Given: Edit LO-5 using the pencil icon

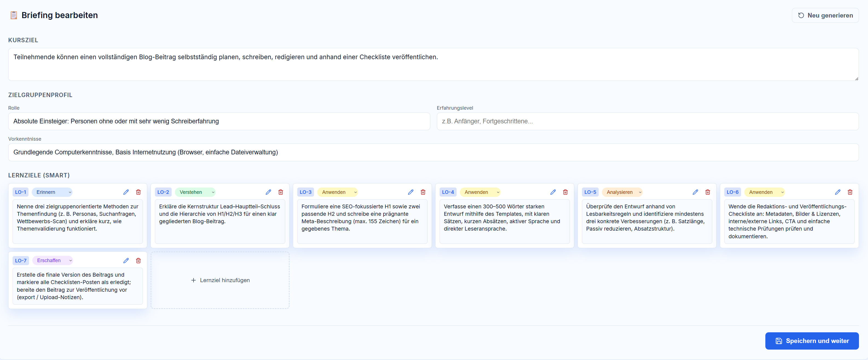Looking at the screenshot, I should click(695, 192).
